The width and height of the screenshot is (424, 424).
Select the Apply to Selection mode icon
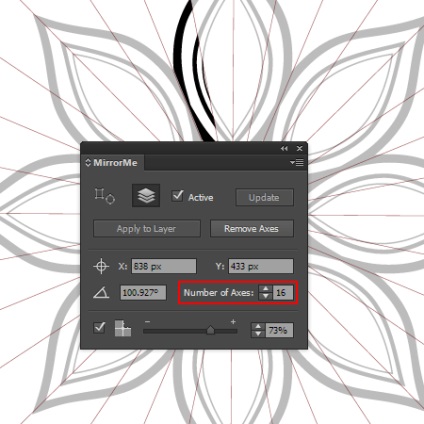(x=105, y=196)
